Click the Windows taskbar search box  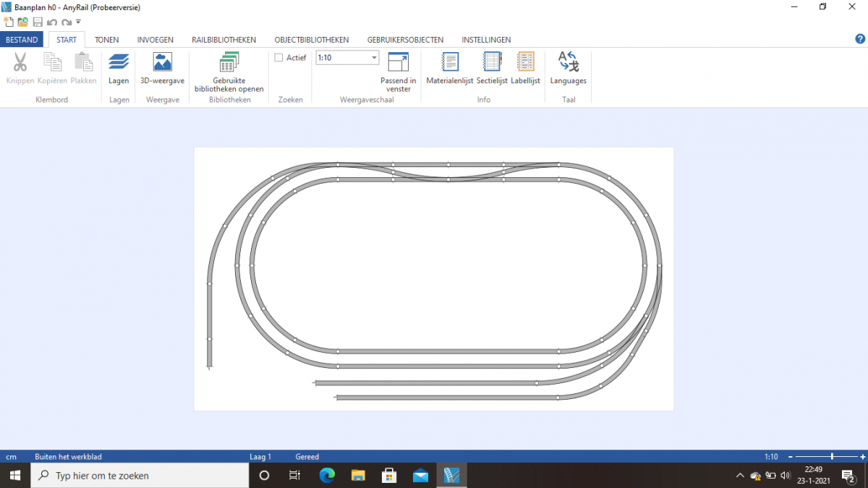[x=140, y=475]
